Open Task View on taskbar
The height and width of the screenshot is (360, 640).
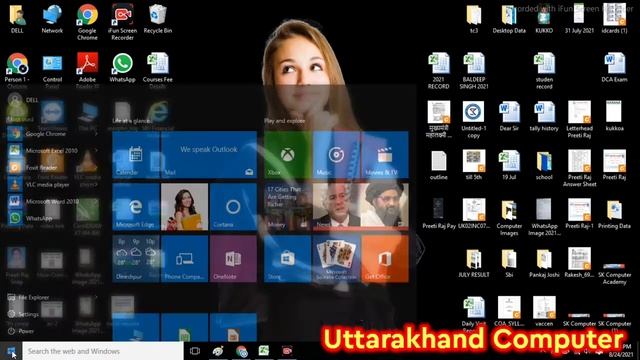(195, 351)
